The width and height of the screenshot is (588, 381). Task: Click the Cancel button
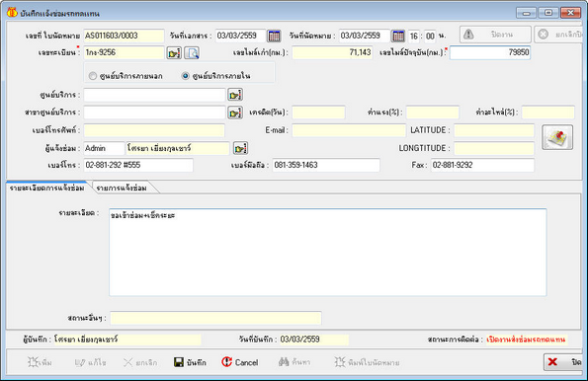point(240,362)
